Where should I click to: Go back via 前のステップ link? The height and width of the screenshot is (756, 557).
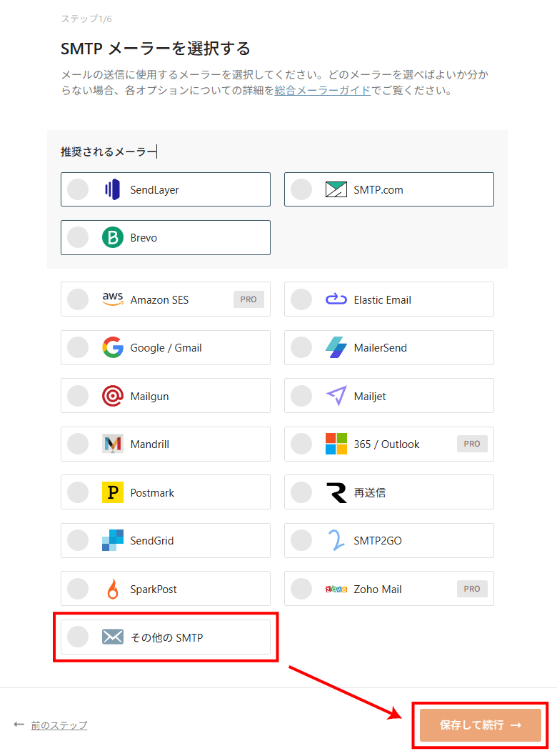[59, 725]
